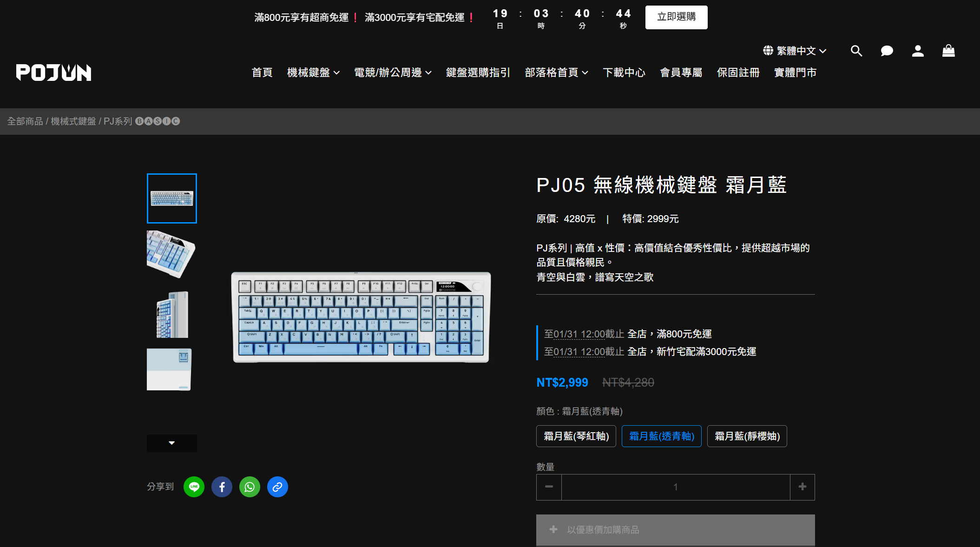
Task: Expand 電競/辦公周邊 navigation dropdown
Action: click(x=393, y=73)
